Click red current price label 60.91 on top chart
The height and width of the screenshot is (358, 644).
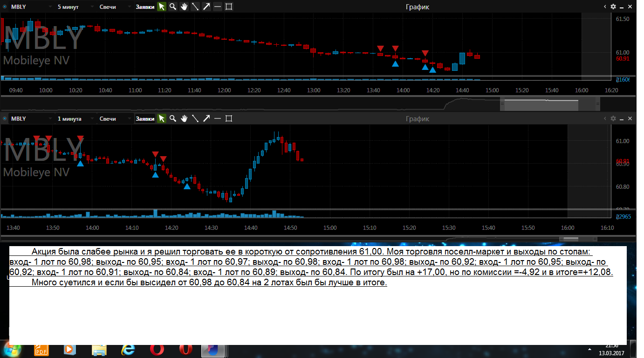[623, 59]
